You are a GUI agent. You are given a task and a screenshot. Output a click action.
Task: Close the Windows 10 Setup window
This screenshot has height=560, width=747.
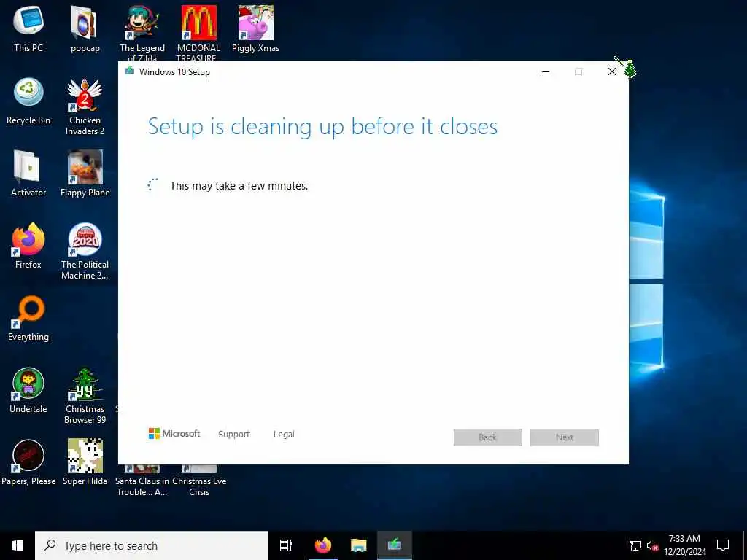pos(612,72)
